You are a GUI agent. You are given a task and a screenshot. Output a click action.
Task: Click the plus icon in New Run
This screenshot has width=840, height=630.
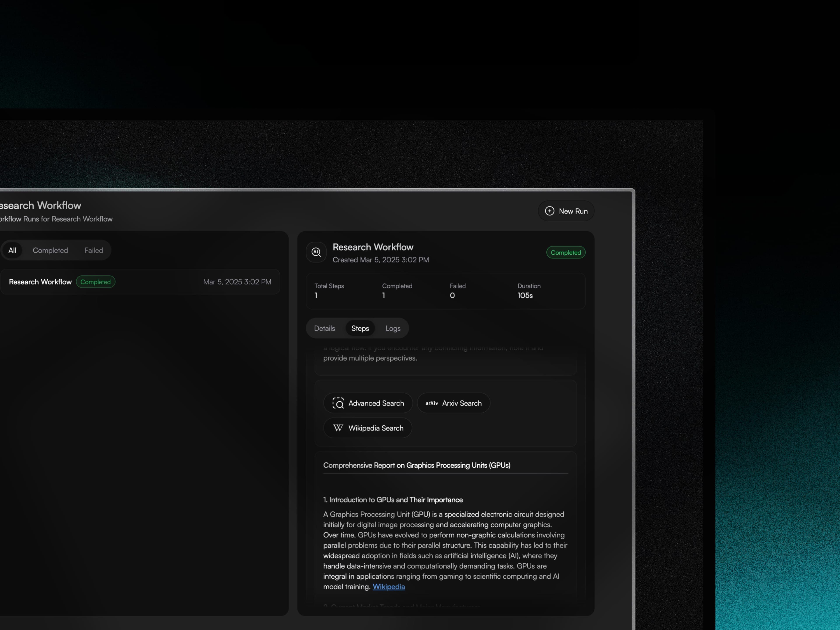549,211
